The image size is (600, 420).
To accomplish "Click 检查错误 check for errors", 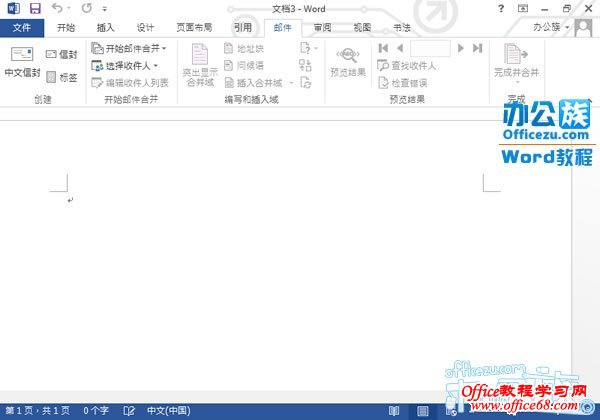I will coord(403,83).
